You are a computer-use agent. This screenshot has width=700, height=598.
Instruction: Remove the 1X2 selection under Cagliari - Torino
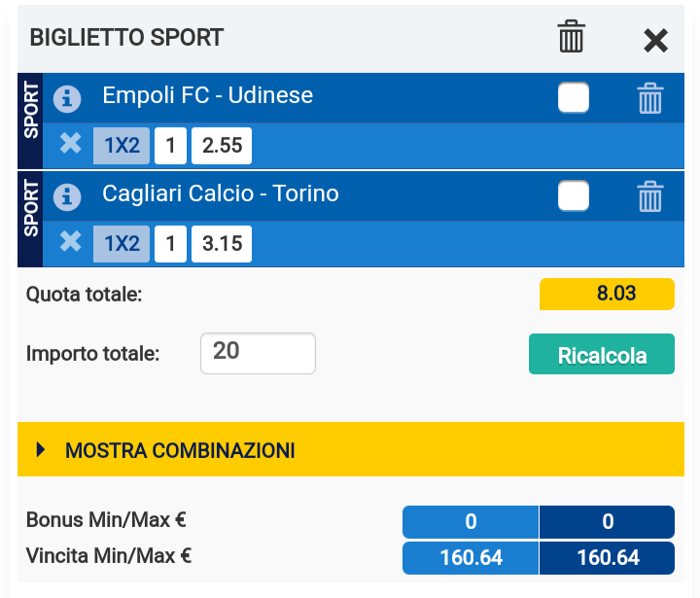pos(70,242)
